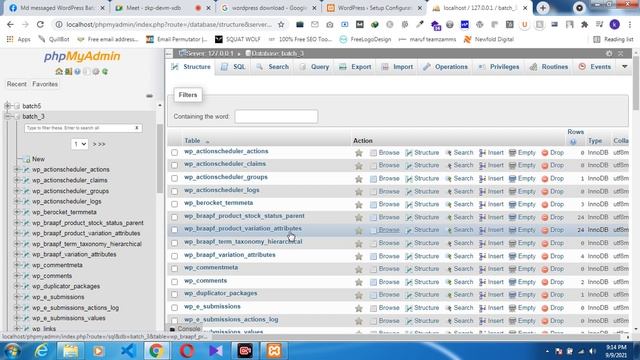Collapse navigation panel link icon
Image resolution: width=640 pixels, height=360 pixels.
click(149, 96)
